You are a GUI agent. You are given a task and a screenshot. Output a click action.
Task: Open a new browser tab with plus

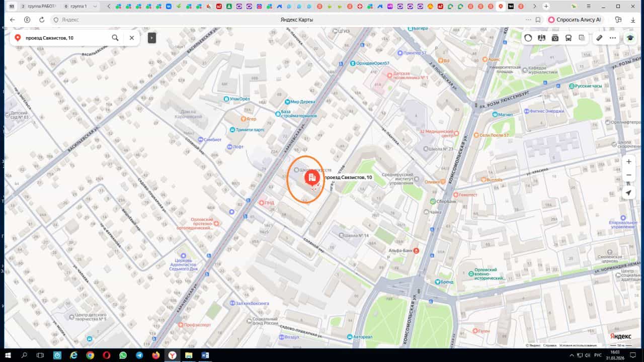tap(546, 6)
